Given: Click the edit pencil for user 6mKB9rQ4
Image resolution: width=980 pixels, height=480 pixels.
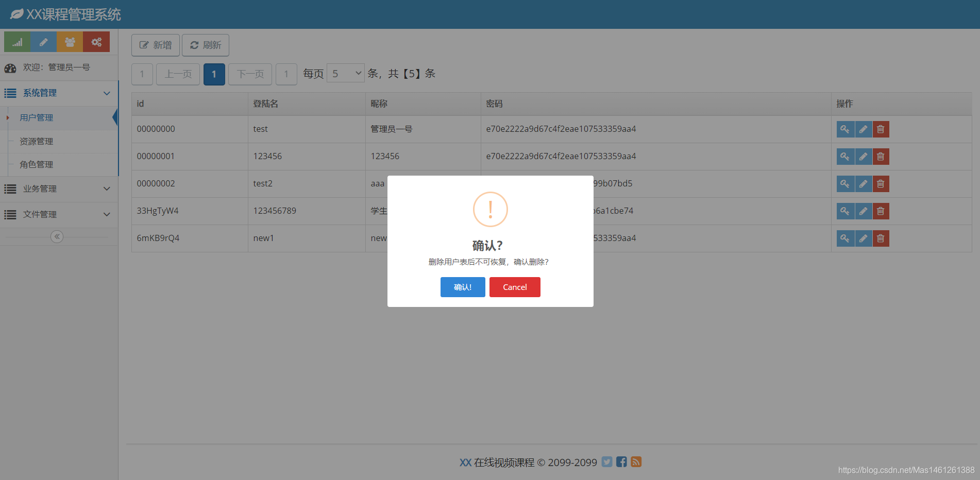Looking at the screenshot, I should (863, 238).
